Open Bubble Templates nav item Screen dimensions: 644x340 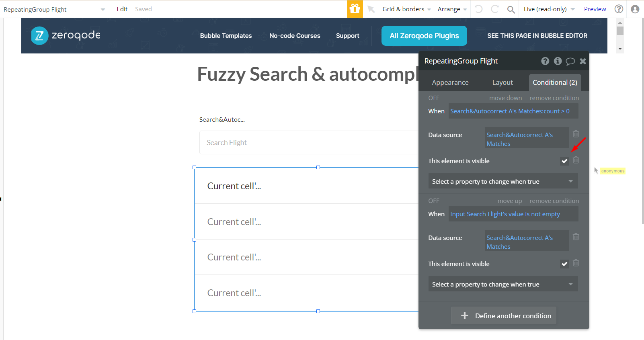pyautogui.click(x=226, y=36)
